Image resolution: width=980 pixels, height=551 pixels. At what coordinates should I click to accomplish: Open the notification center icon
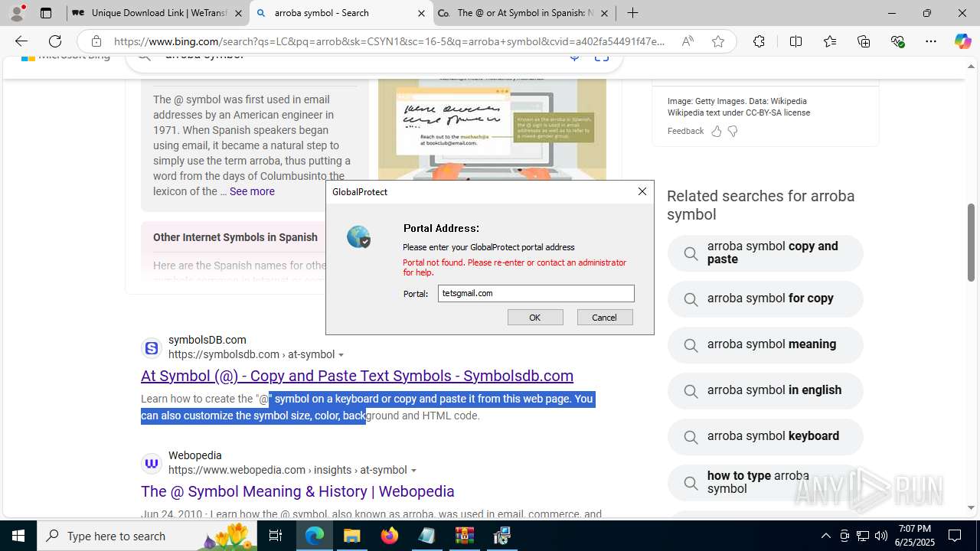coord(955,536)
